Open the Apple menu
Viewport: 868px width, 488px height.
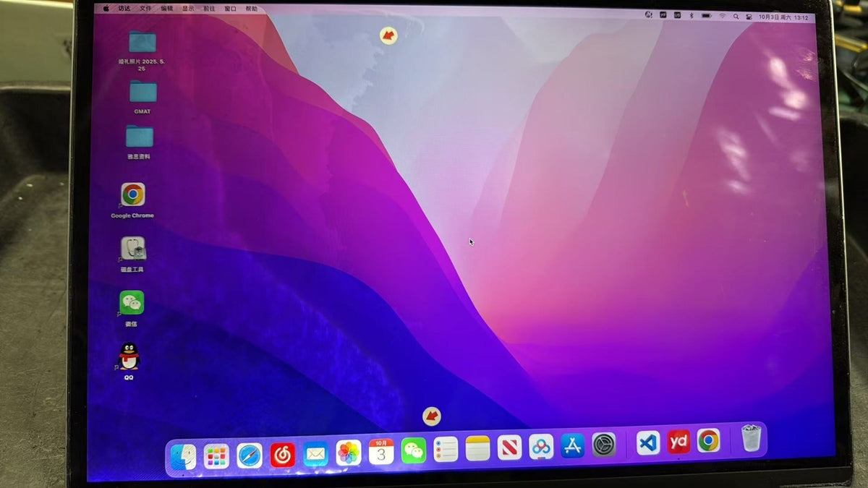[106, 9]
